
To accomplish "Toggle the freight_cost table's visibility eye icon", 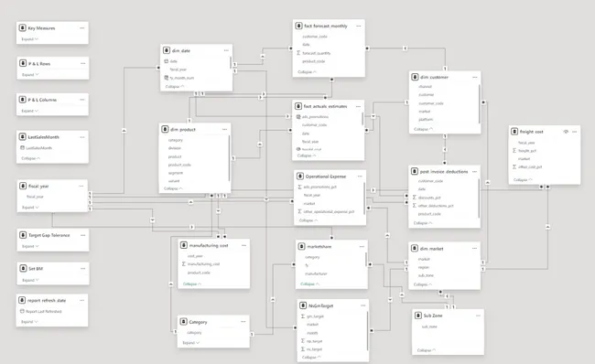I will click(566, 132).
